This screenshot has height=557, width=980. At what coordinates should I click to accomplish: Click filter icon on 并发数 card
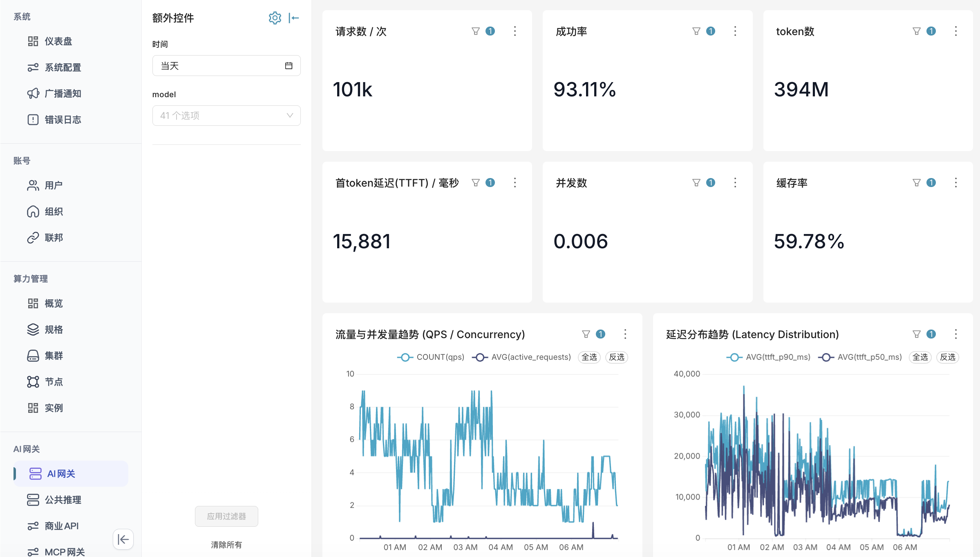click(696, 183)
